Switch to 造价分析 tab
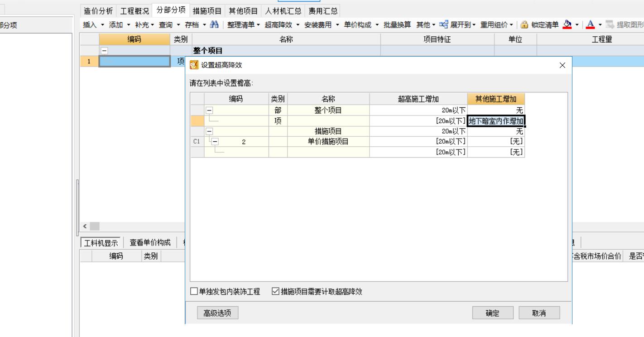 (x=98, y=11)
